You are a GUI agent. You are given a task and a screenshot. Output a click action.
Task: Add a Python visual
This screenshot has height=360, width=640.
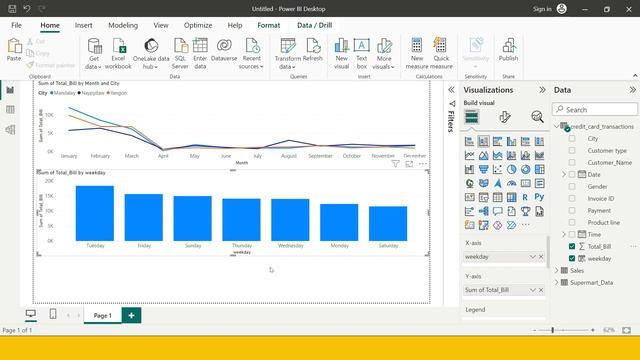(x=539, y=197)
